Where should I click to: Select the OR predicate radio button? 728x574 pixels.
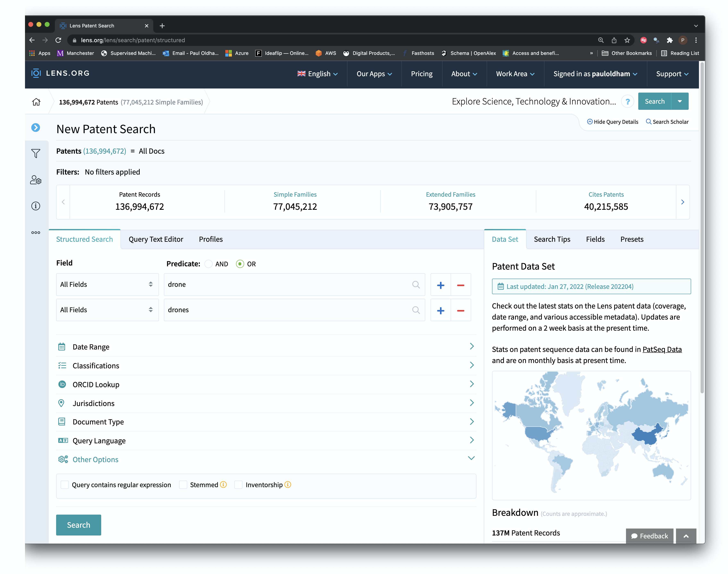pyautogui.click(x=240, y=264)
